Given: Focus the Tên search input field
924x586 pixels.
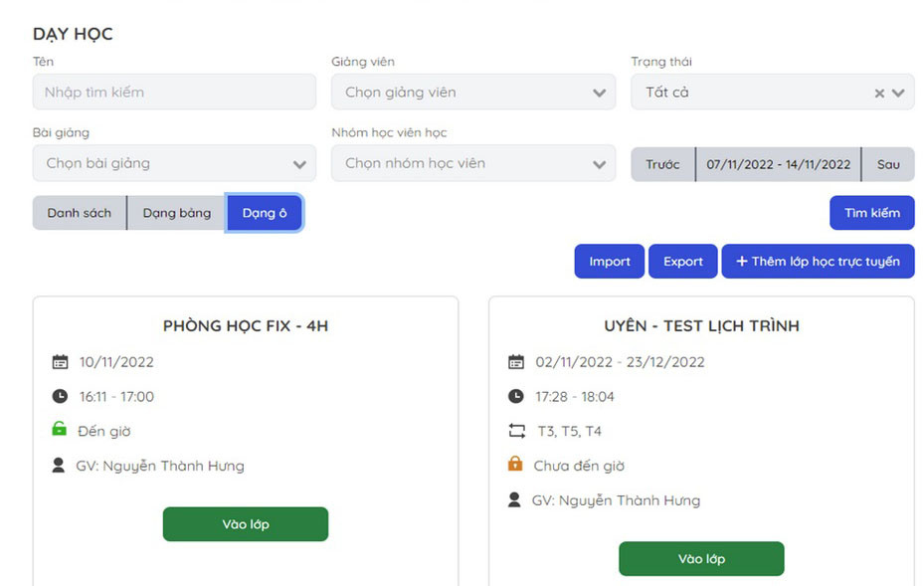Looking at the screenshot, I should 174,93.
